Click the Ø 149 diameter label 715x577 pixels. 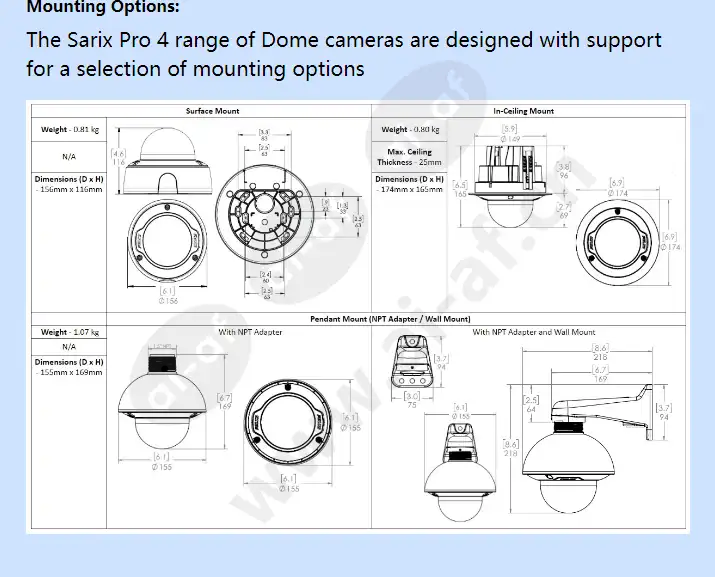[x=510, y=139]
